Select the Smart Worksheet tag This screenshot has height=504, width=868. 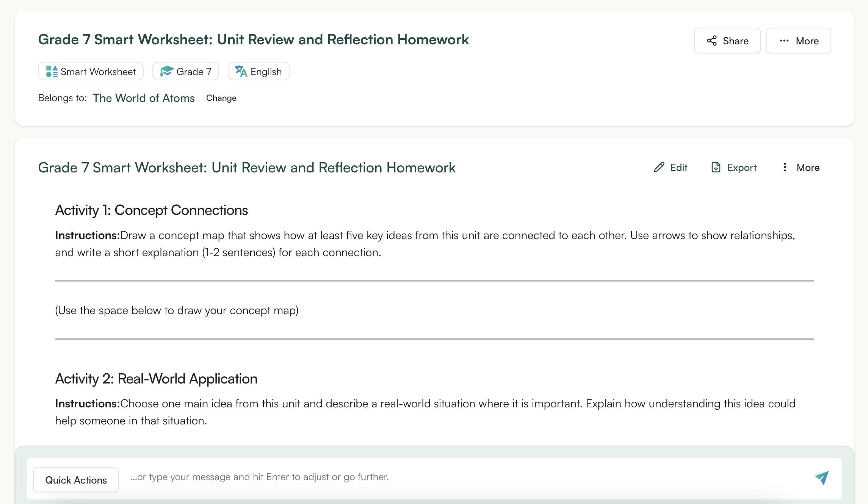[x=90, y=71]
